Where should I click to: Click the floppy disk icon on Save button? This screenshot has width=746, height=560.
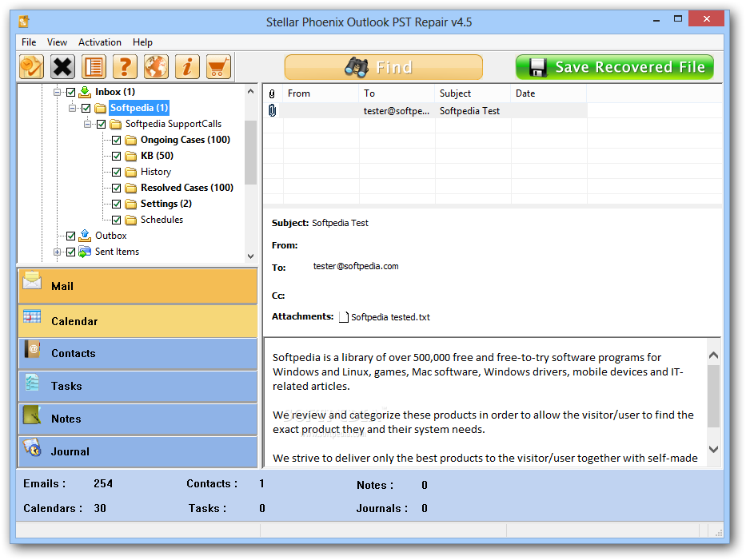pos(537,68)
